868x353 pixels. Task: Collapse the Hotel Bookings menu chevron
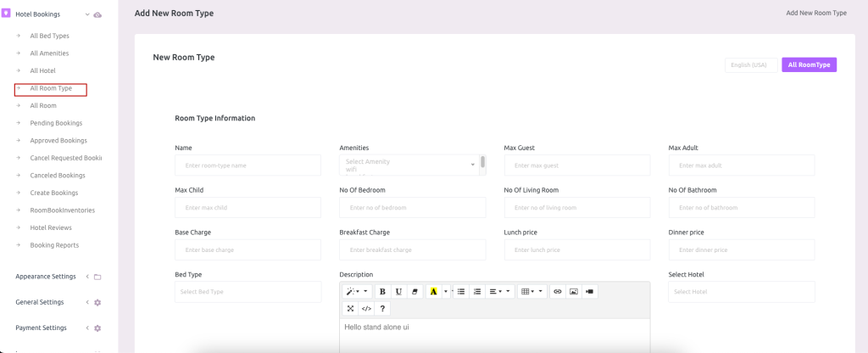pos(87,14)
